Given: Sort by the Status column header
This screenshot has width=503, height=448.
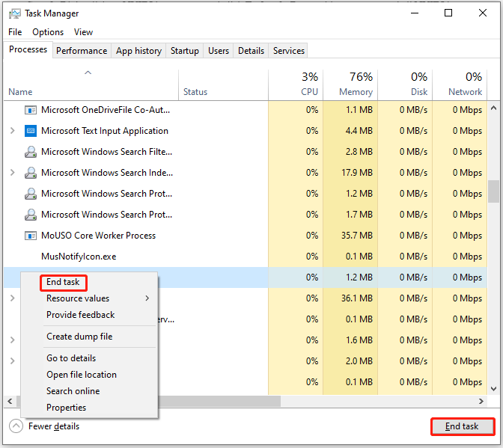Looking at the screenshot, I should click(x=223, y=84).
